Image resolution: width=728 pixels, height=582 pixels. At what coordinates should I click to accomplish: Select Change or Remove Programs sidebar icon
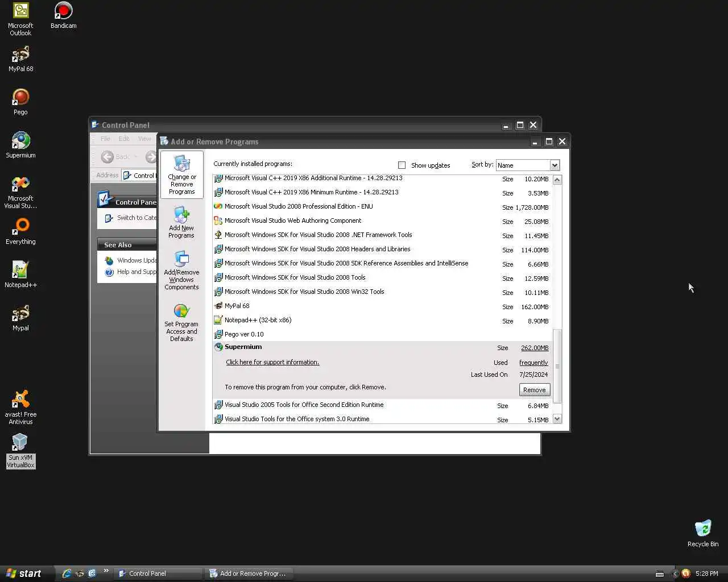coord(181,174)
